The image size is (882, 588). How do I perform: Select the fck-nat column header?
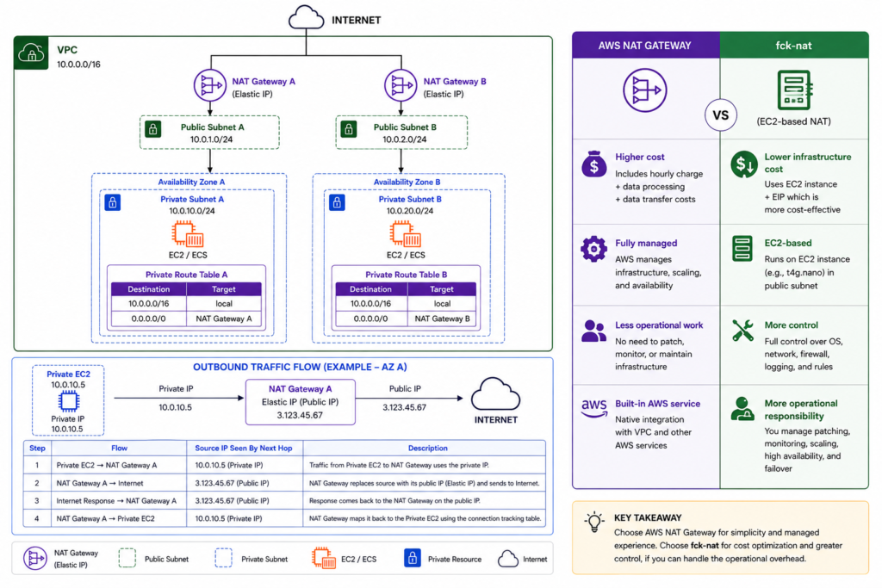coord(794,46)
